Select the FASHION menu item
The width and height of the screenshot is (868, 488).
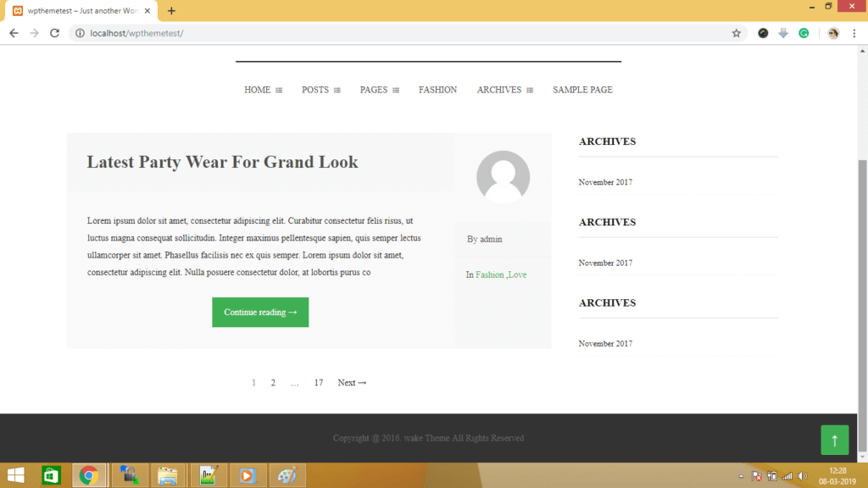point(437,90)
